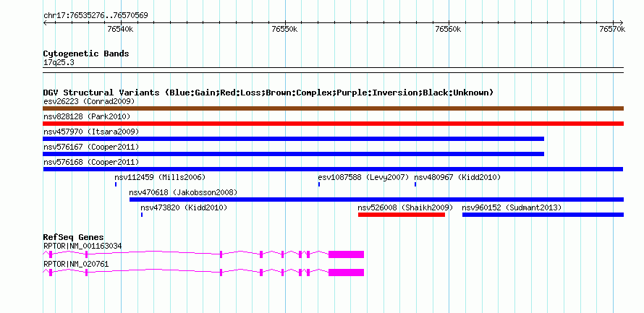Image resolution: width=644 pixels, height=313 pixels.
Task: Click the 17q25.3 cytogenetic band line
Action: click(333, 70)
